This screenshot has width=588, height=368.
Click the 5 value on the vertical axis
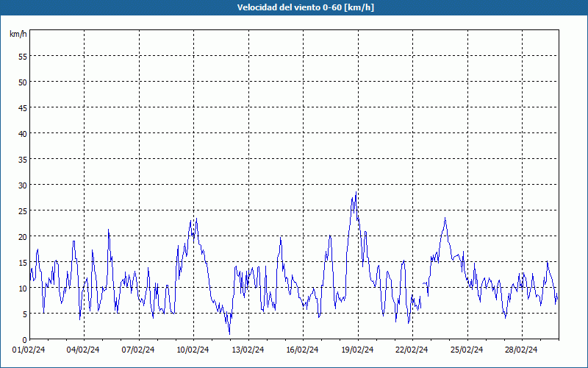[x=25, y=314]
